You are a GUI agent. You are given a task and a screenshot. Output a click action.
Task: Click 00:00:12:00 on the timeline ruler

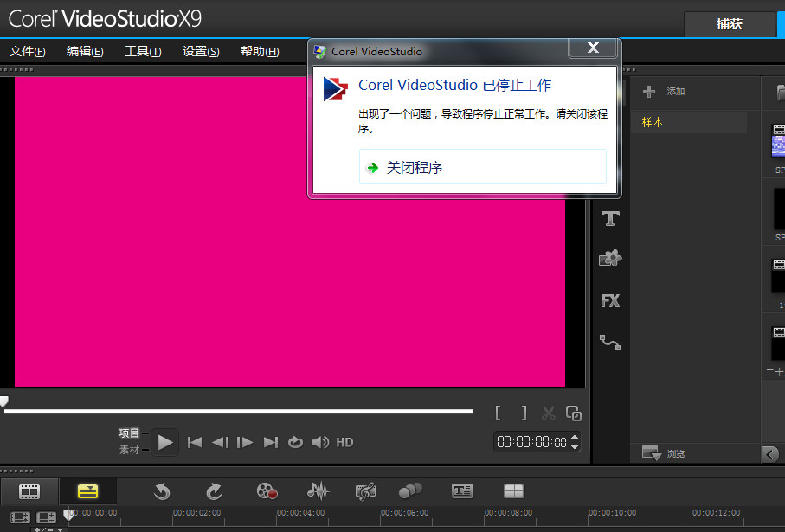[x=716, y=513]
